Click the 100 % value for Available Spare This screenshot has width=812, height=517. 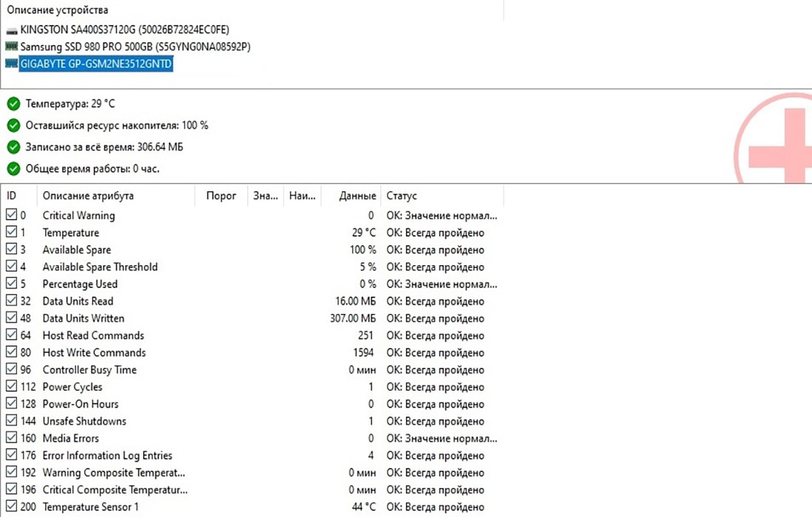click(362, 250)
